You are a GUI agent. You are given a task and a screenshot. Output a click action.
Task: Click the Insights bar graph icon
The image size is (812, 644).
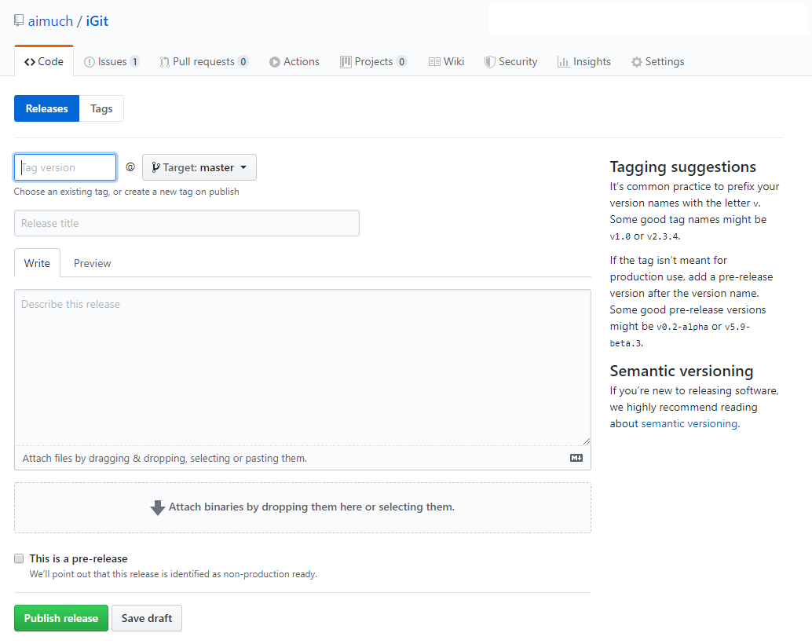(x=563, y=62)
